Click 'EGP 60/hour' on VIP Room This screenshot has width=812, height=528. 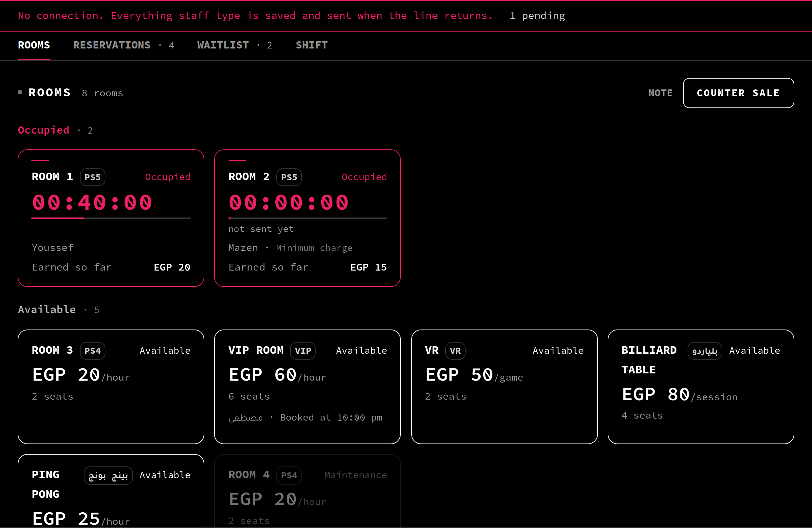277,375
